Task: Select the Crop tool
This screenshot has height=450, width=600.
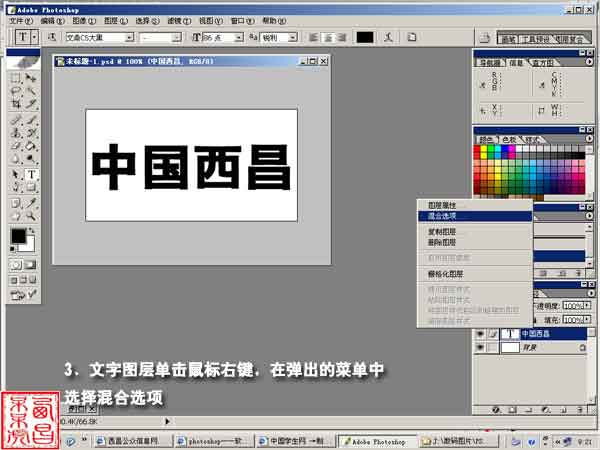Action: [16, 104]
